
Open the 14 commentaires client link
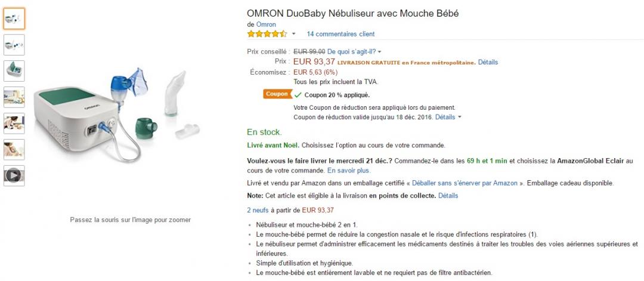pyautogui.click(x=340, y=34)
